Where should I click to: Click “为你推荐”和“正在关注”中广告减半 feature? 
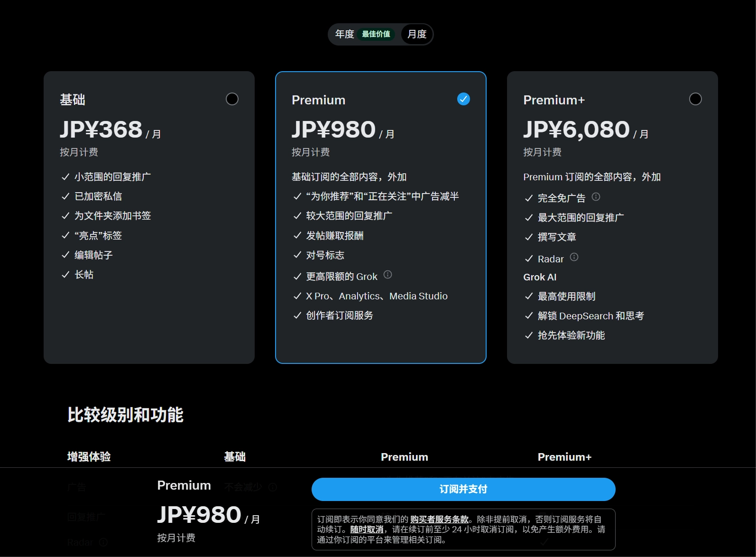(x=382, y=196)
